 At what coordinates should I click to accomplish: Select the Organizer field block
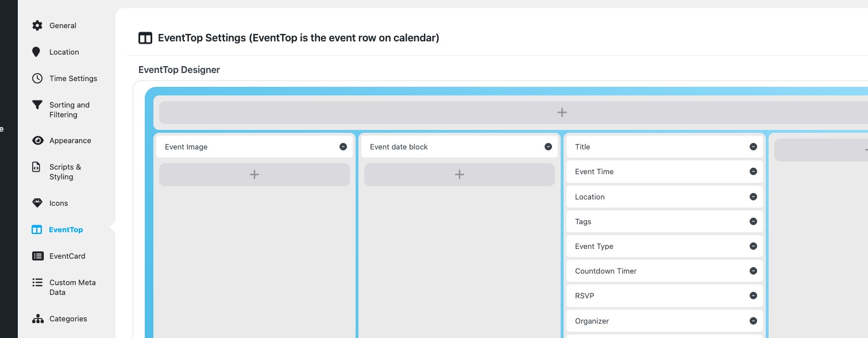tap(655, 321)
